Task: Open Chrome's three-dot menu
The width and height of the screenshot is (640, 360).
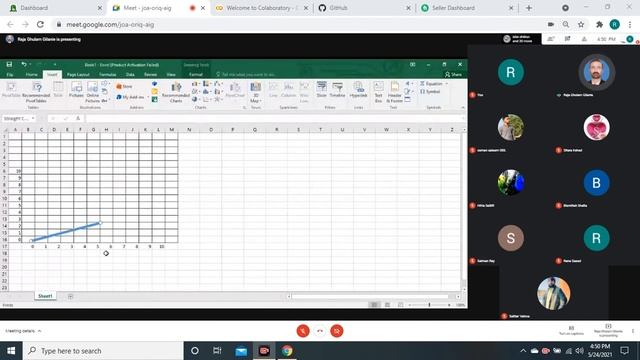Action: pyautogui.click(x=630, y=24)
